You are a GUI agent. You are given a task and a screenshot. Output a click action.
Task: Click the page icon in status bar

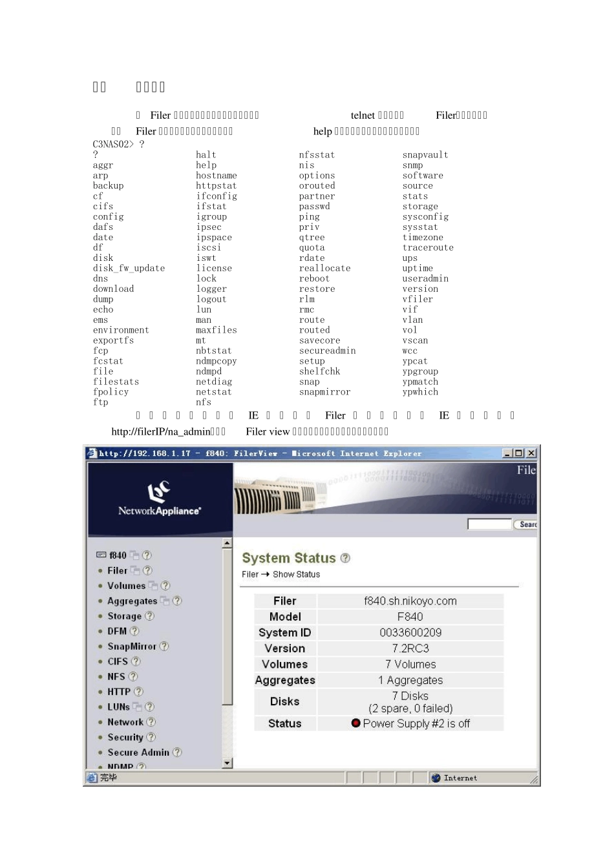pyautogui.click(x=92, y=778)
